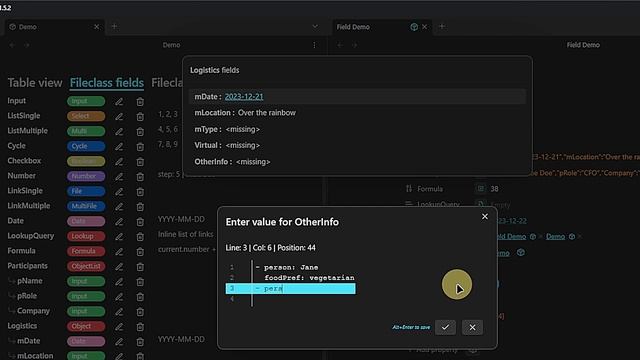
Task: Edit the Participants field pencil icon
Action: pos(119,267)
